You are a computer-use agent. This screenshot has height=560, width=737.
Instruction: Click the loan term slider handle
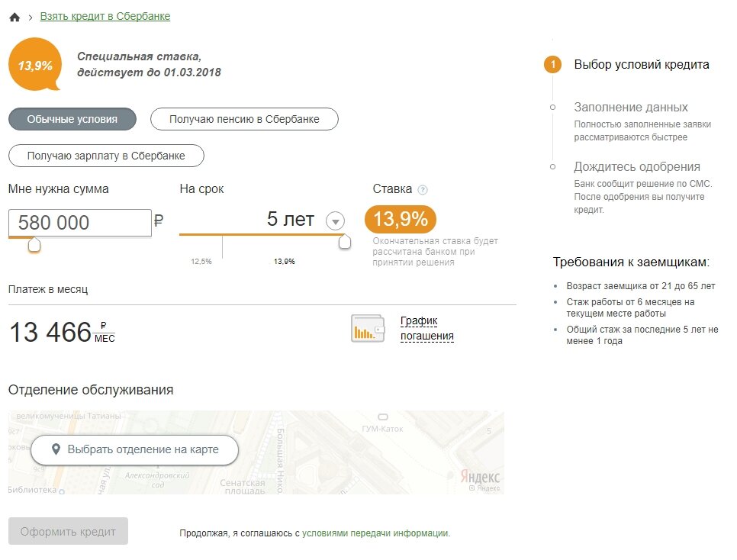(x=345, y=242)
